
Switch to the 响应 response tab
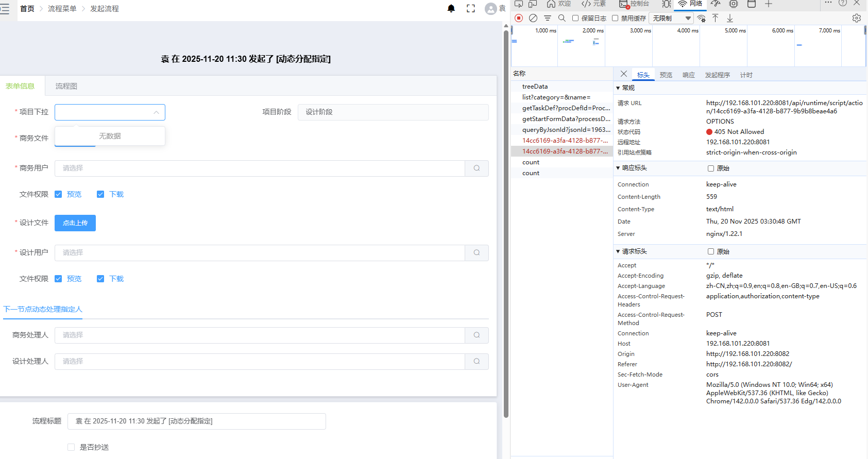click(x=689, y=75)
